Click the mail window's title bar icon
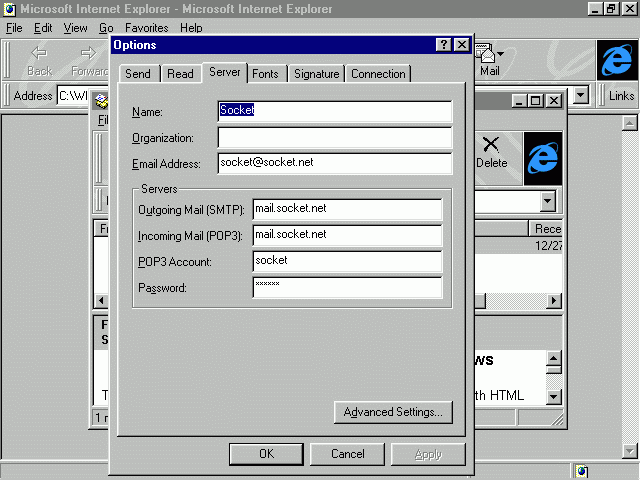640x480 pixels. point(101,101)
